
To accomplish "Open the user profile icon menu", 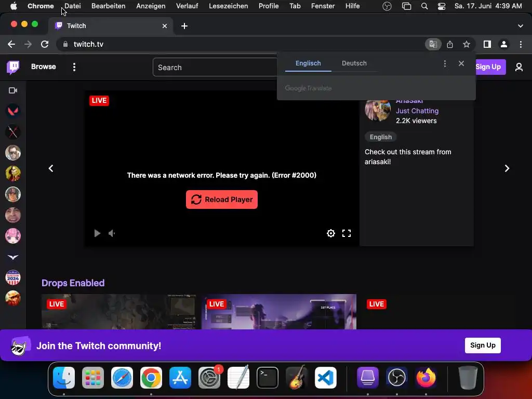I will tap(519, 67).
